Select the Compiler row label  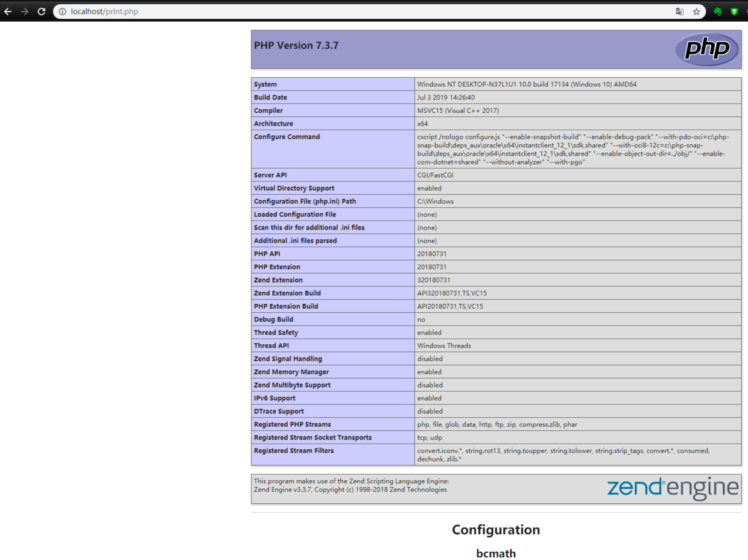(268, 111)
